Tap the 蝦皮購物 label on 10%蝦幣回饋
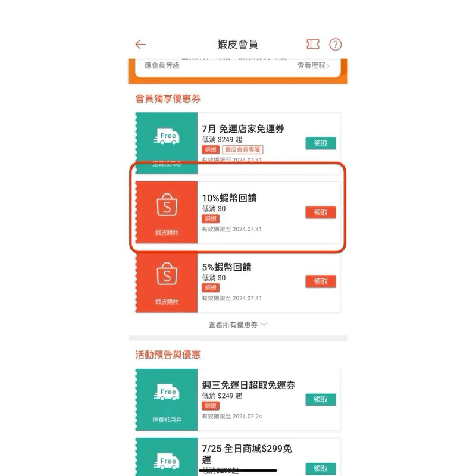This screenshot has width=476, height=476. [x=167, y=233]
